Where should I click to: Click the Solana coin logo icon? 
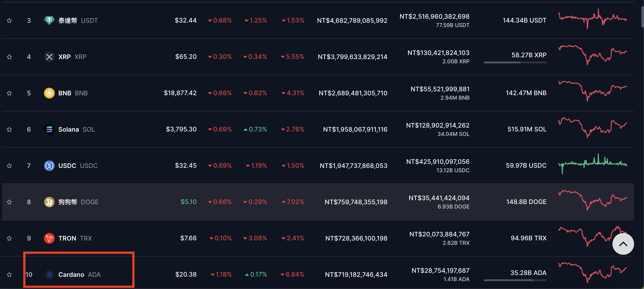point(49,129)
